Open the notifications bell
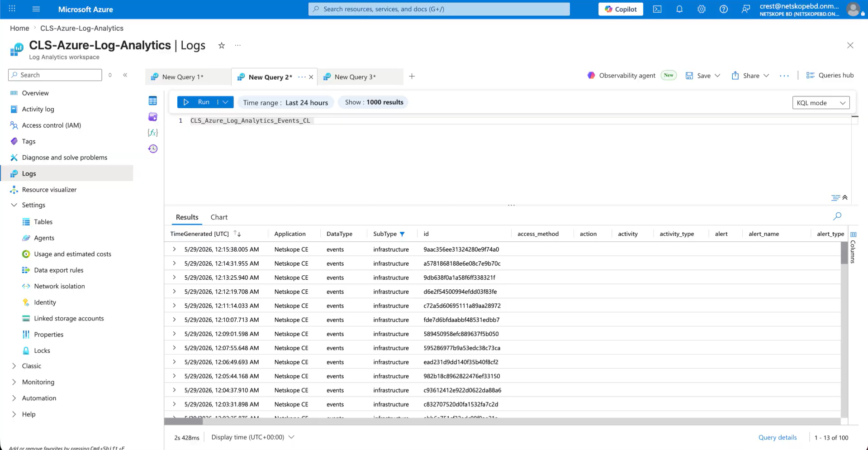Viewport: 868px width, 450px height. (x=679, y=9)
